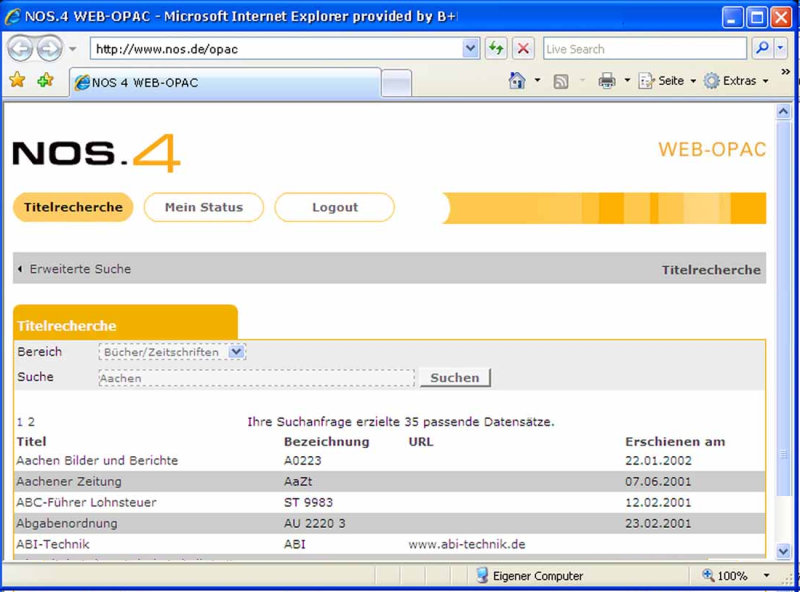Stop loading with the red X icon

(x=523, y=49)
